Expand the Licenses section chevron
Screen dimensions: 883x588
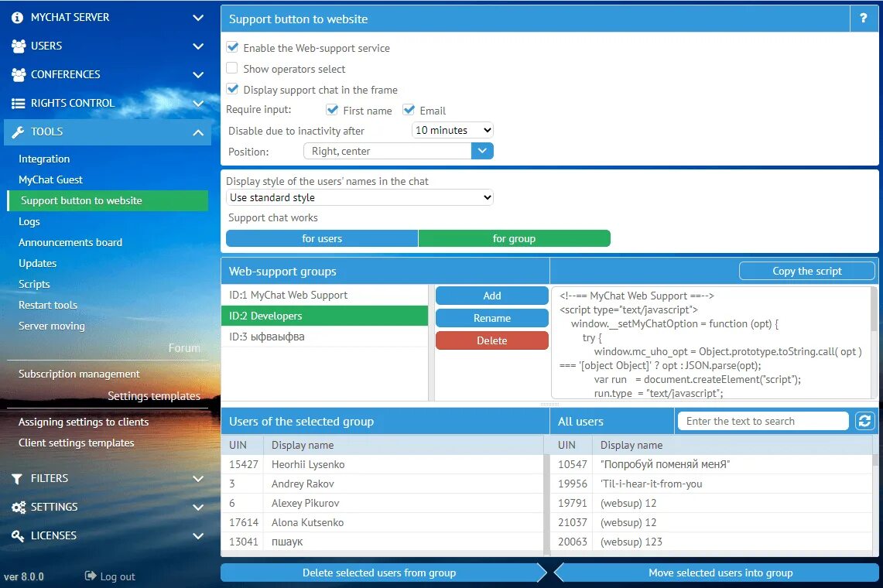pyautogui.click(x=198, y=535)
